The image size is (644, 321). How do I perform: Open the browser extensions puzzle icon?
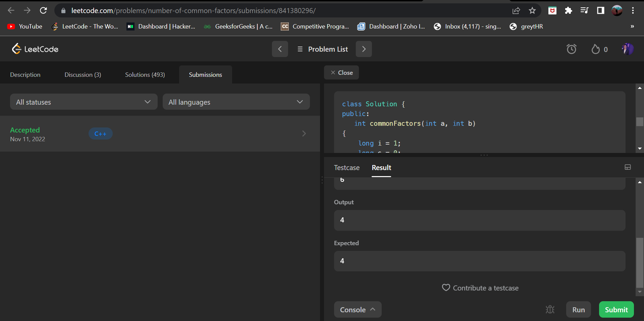point(568,10)
